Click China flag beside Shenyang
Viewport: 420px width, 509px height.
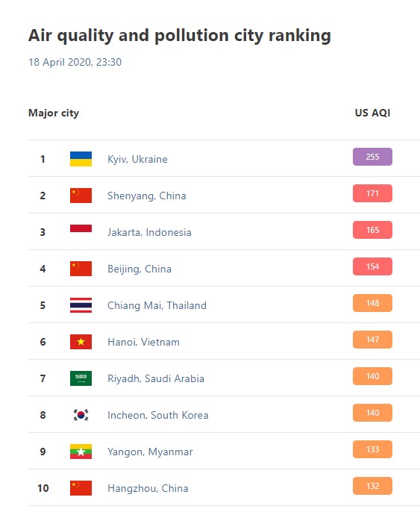[x=81, y=196]
